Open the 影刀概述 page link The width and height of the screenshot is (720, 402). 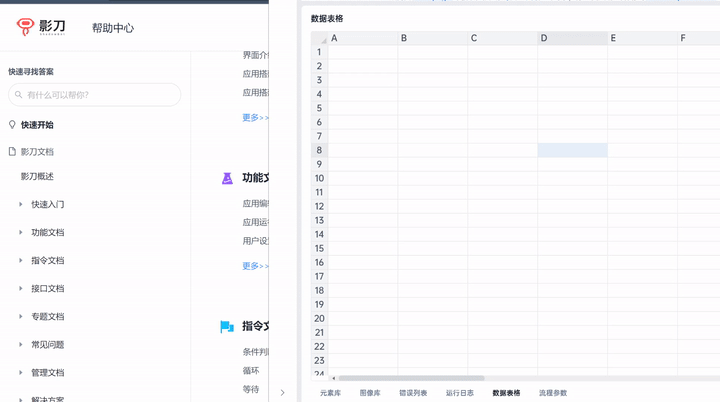37,176
